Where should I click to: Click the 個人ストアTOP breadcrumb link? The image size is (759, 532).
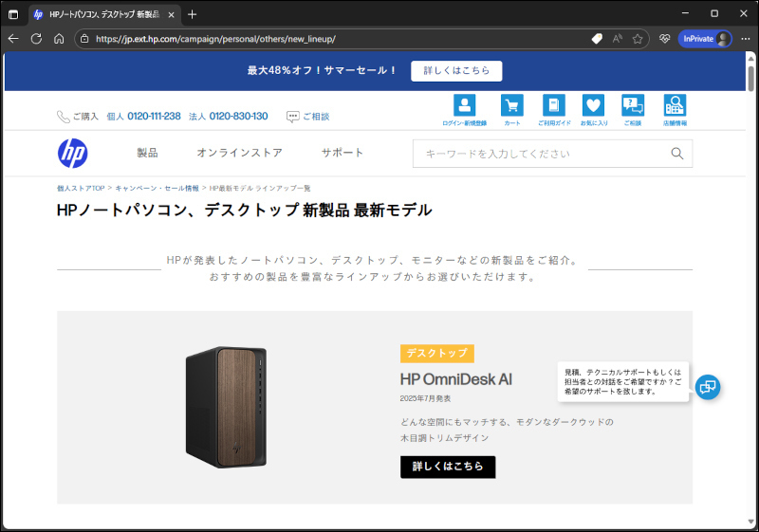click(x=81, y=189)
